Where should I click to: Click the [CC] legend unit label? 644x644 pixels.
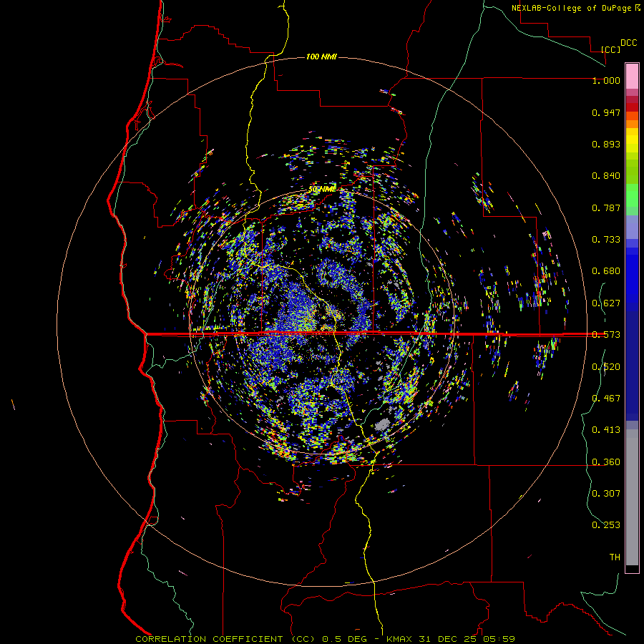(610, 49)
